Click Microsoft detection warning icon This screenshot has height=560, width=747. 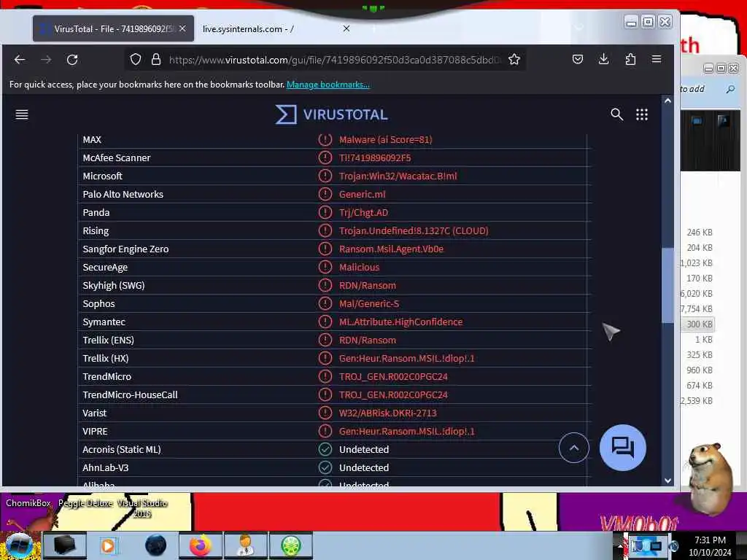click(x=325, y=176)
